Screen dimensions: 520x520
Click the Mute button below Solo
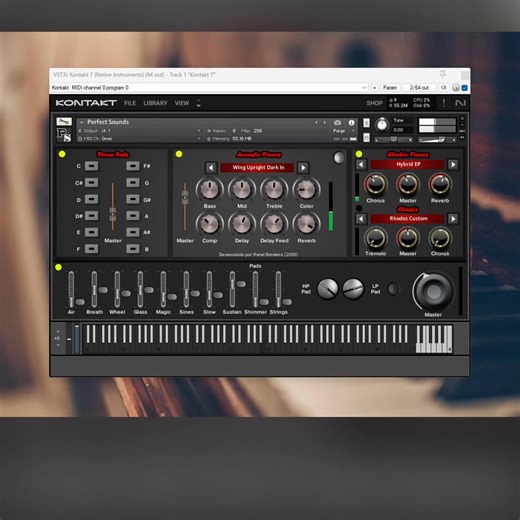click(x=366, y=137)
